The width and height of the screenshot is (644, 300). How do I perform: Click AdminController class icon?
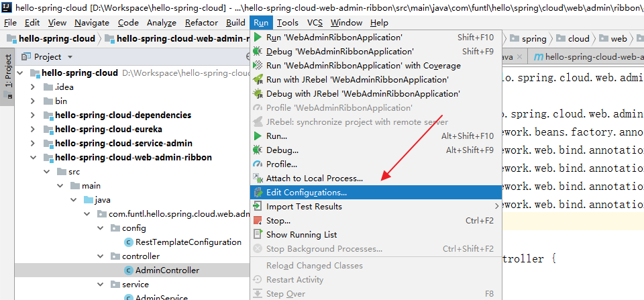pyautogui.click(x=129, y=270)
